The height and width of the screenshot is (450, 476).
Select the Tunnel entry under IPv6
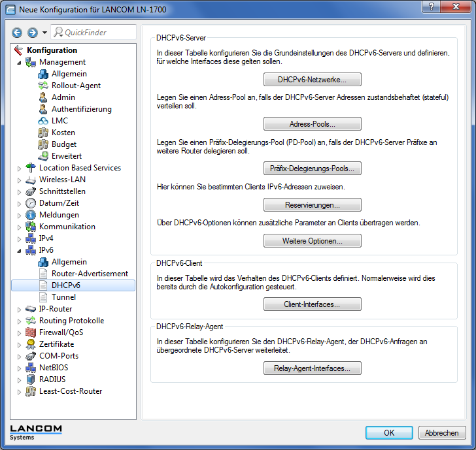click(63, 297)
